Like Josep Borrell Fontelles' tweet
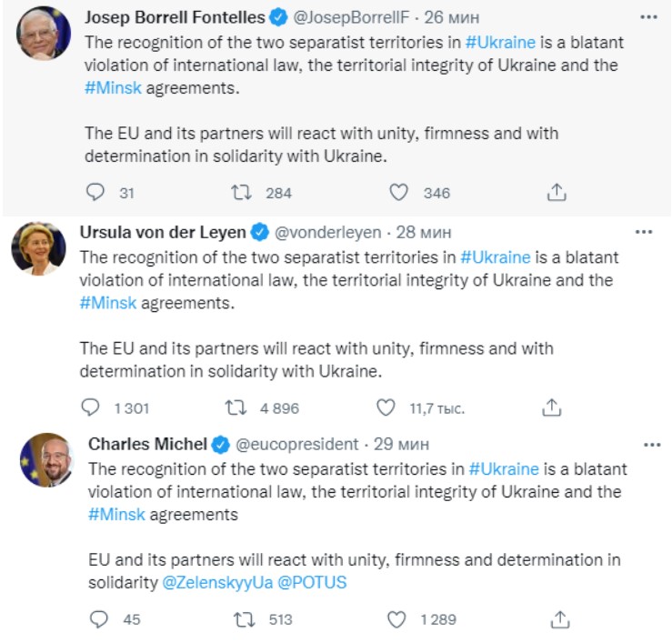The width and height of the screenshot is (672, 643). pos(398,192)
